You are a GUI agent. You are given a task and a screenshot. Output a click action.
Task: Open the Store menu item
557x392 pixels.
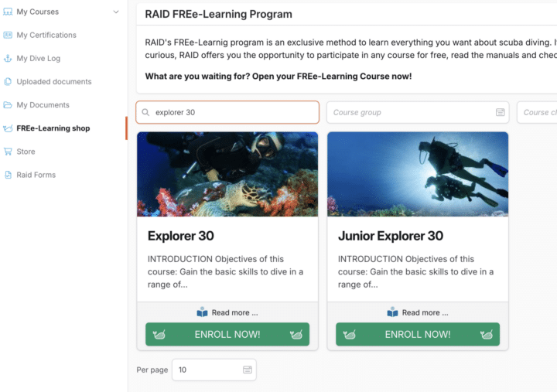click(26, 152)
